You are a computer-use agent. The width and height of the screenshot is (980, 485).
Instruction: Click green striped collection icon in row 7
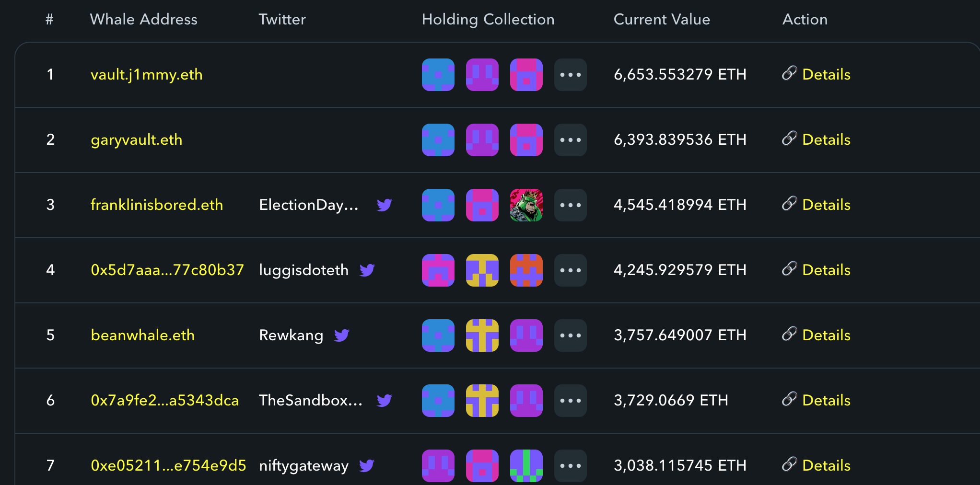[x=526, y=465]
